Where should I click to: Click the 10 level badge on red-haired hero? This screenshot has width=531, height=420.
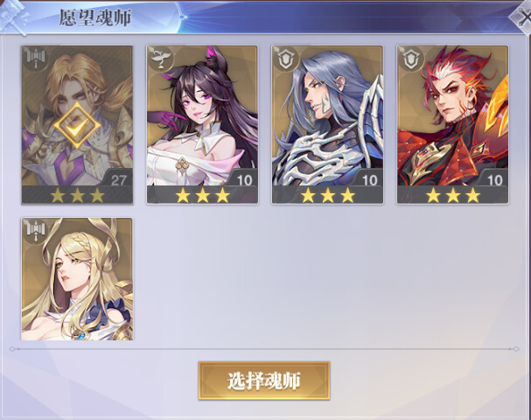[x=495, y=180]
